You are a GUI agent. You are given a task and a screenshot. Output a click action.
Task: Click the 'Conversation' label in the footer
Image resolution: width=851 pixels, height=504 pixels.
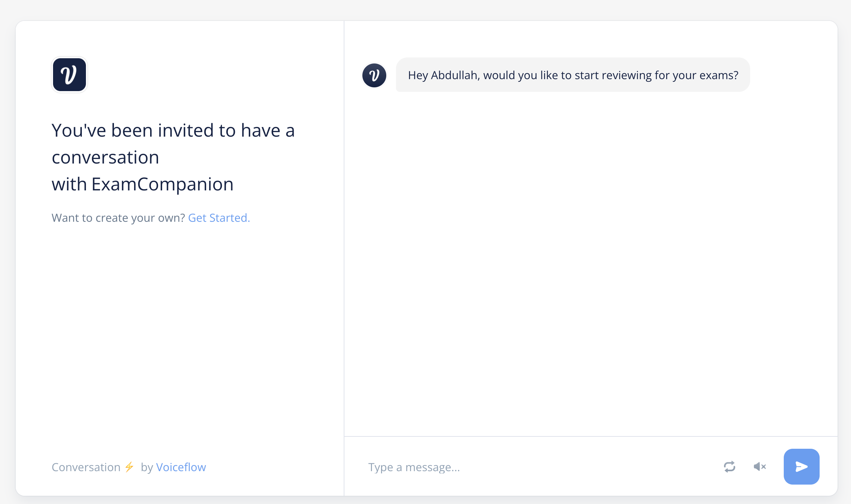coord(86,467)
